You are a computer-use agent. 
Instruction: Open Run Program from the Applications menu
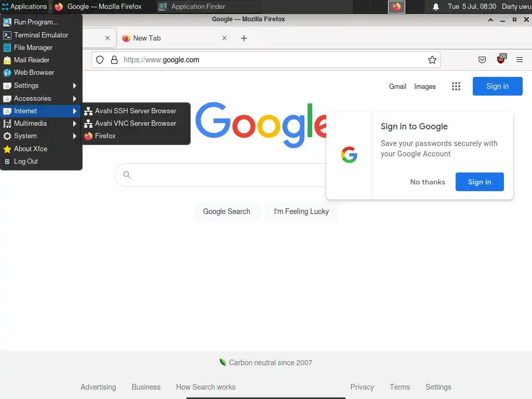pyautogui.click(x=41, y=22)
